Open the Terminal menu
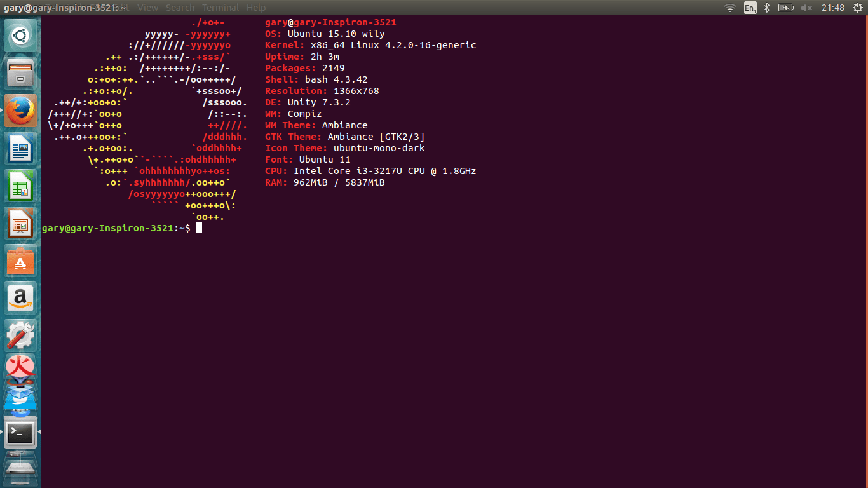Image resolution: width=868 pixels, height=488 pixels. (220, 8)
